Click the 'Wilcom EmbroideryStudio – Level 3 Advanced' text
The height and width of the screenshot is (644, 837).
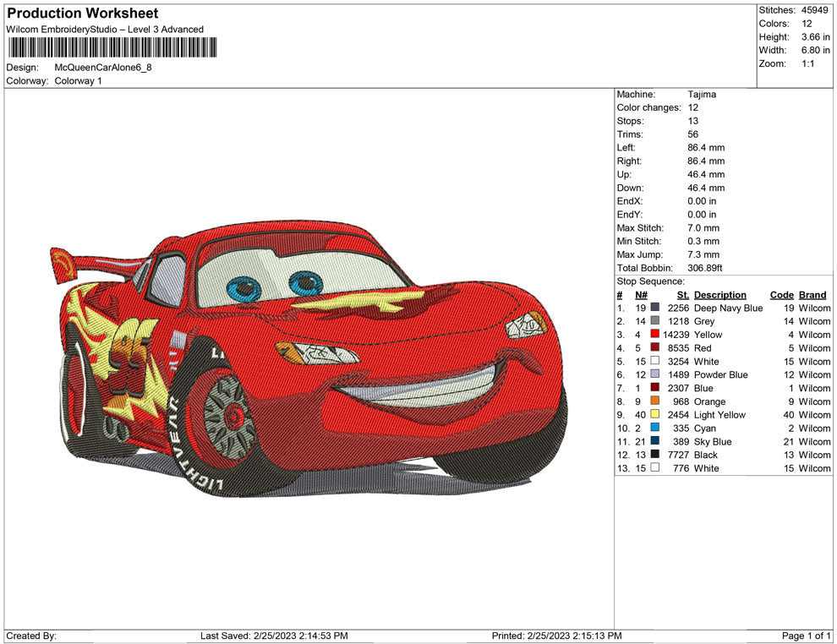105,30
